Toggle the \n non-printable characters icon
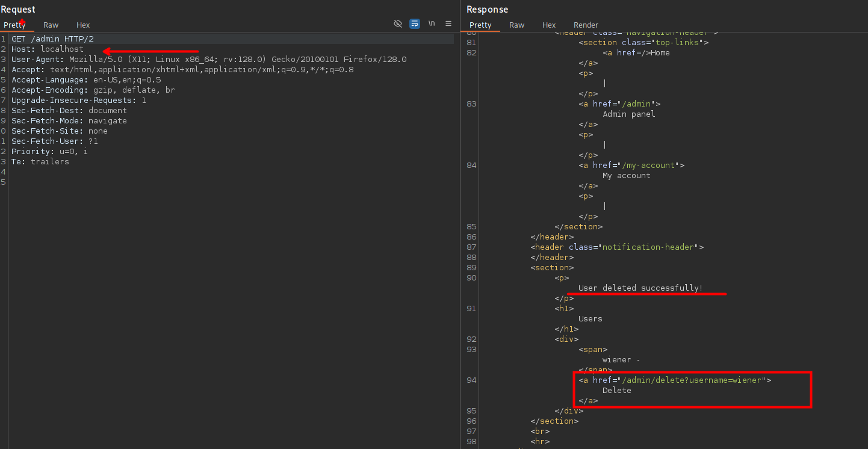 [432, 23]
